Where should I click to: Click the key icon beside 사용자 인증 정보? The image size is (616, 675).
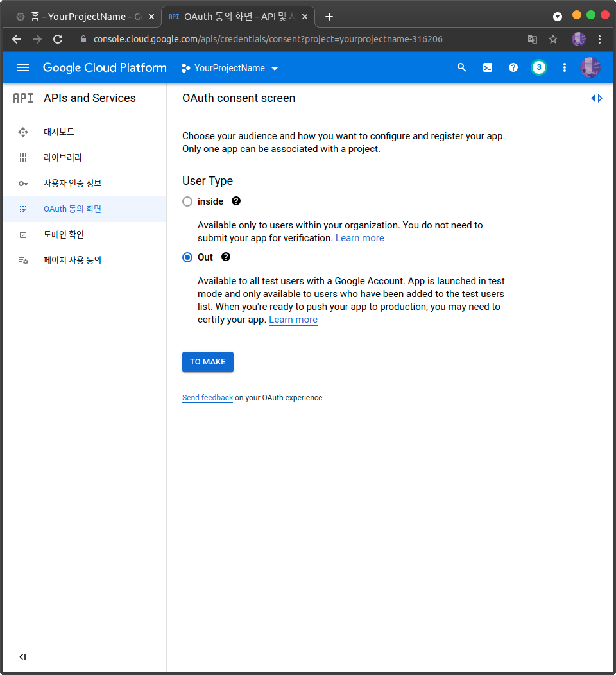coord(23,184)
